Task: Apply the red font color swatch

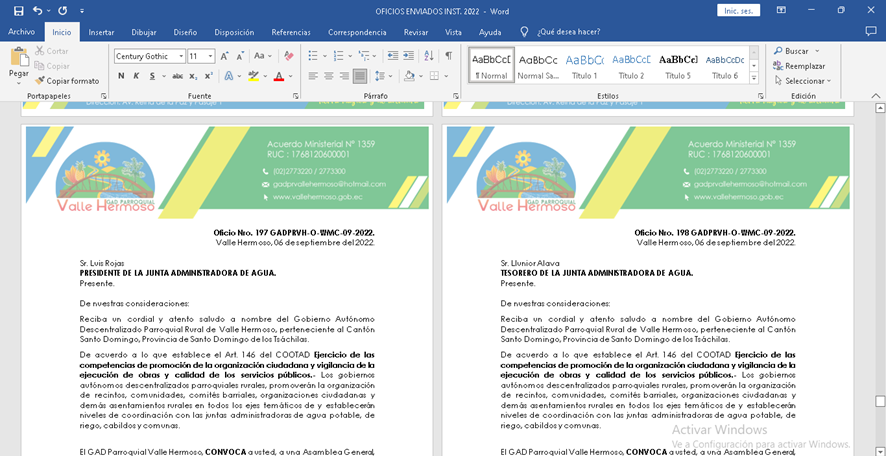Action: [277, 76]
